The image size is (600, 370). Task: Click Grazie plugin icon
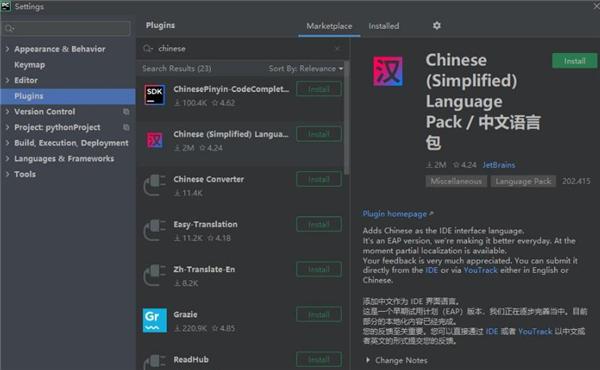click(155, 320)
